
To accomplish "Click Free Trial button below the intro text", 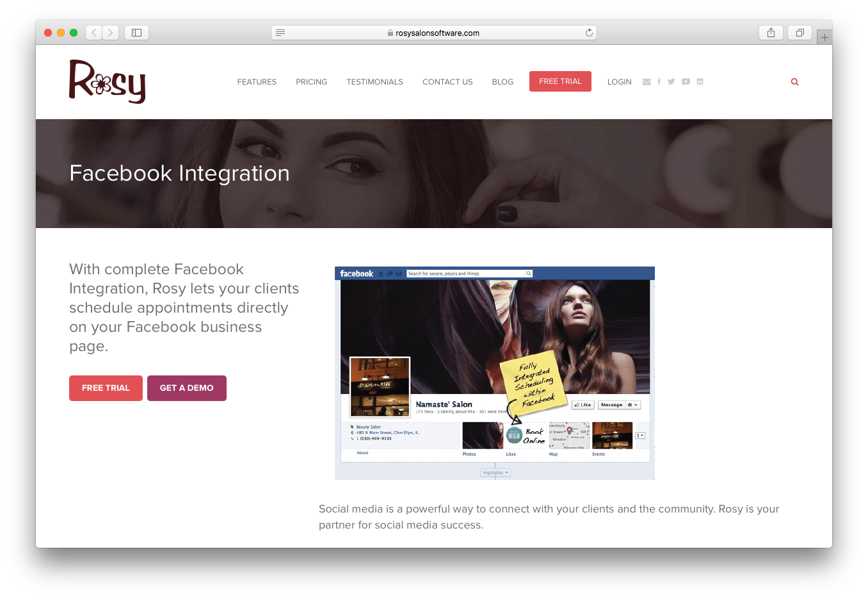I will click(106, 388).
